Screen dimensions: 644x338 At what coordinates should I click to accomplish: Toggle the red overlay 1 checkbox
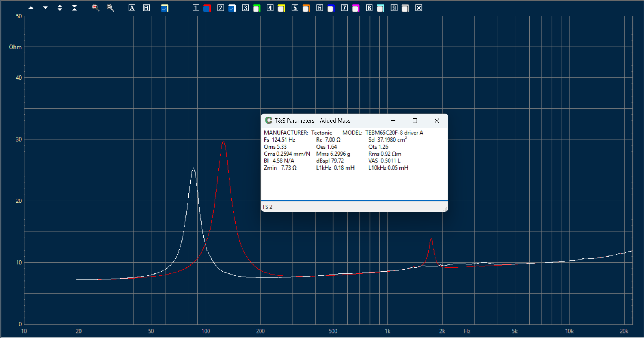(207, 8)
